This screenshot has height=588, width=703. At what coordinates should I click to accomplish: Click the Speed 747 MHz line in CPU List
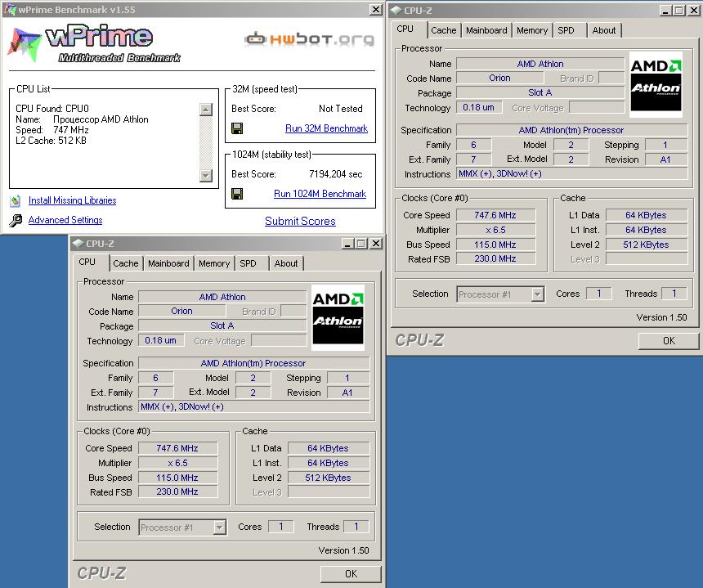[52, 130]
